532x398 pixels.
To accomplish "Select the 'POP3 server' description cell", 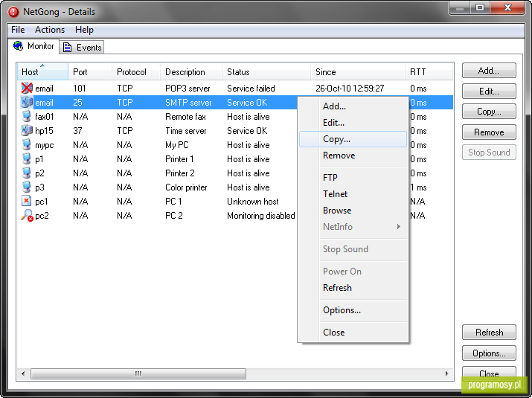I will [188, 89].
